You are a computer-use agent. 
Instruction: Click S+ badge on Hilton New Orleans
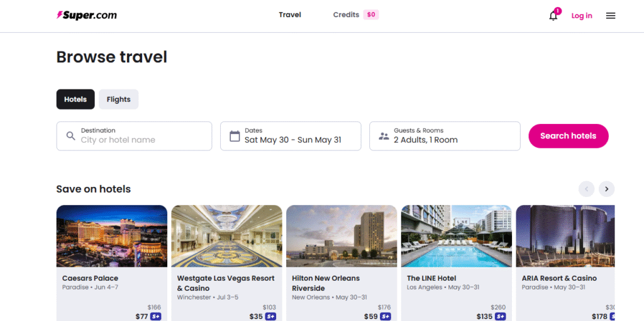tap(386, 317)
